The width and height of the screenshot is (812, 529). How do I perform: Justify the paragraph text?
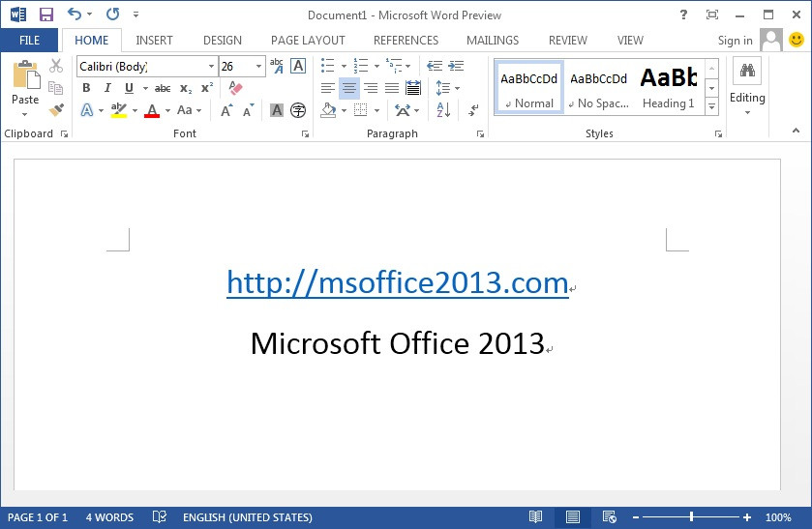392,88
